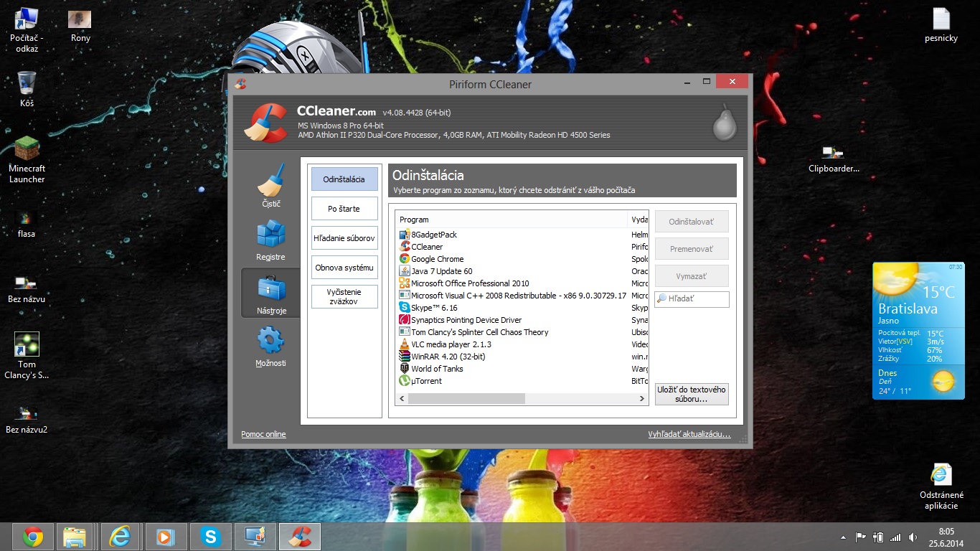Screen dimensions: 980x551
Task: Select the Odstránené aplikácie desktop icon
Action: tap(941, 486)
